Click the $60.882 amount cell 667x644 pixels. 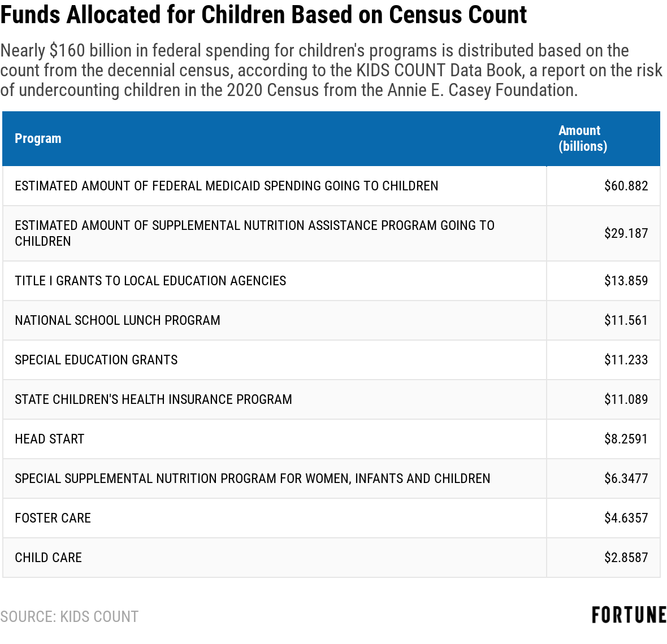626,186
